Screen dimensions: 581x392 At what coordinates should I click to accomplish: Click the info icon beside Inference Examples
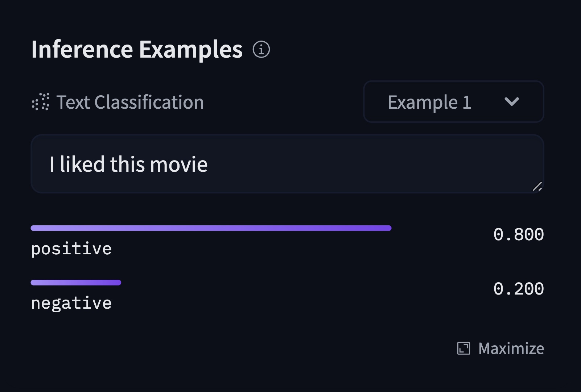click(x=261, y=49)
